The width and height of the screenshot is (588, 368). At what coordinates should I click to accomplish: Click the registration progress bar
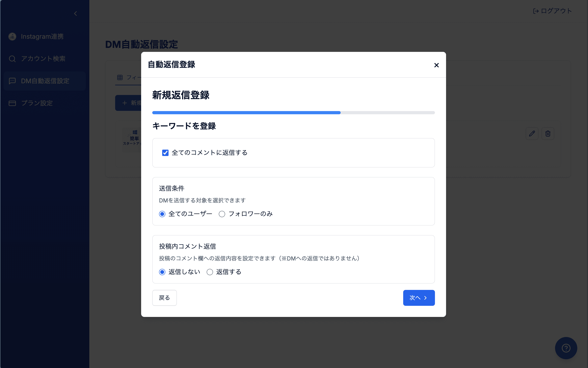293,112
